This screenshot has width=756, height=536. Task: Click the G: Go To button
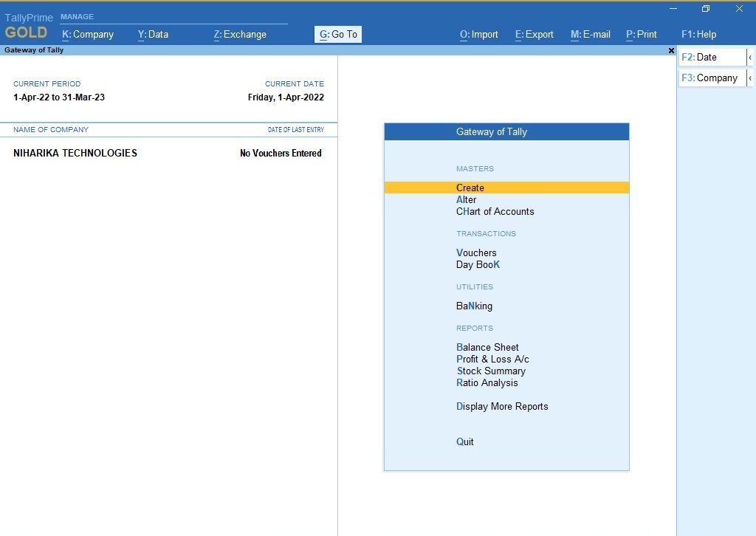click(x=338, y=34)
